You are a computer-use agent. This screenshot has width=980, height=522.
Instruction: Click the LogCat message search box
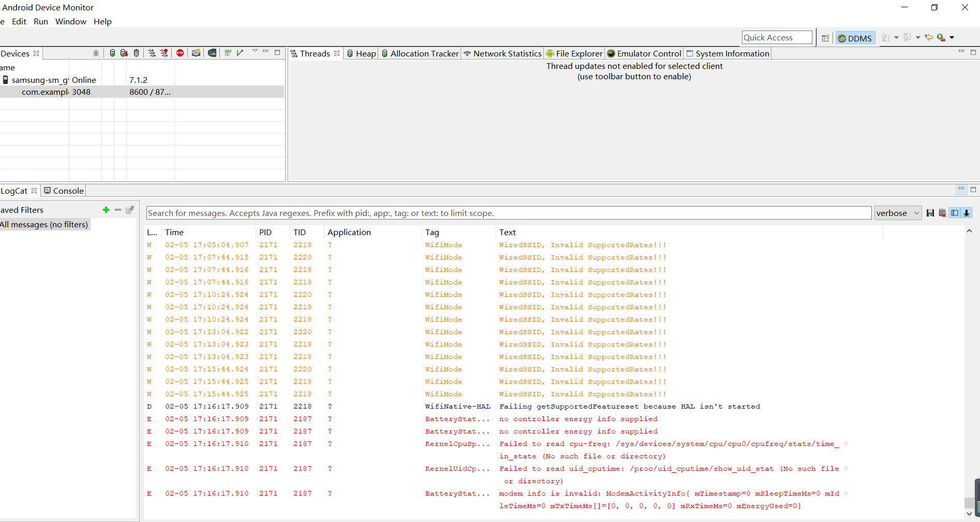click(509, 213)
